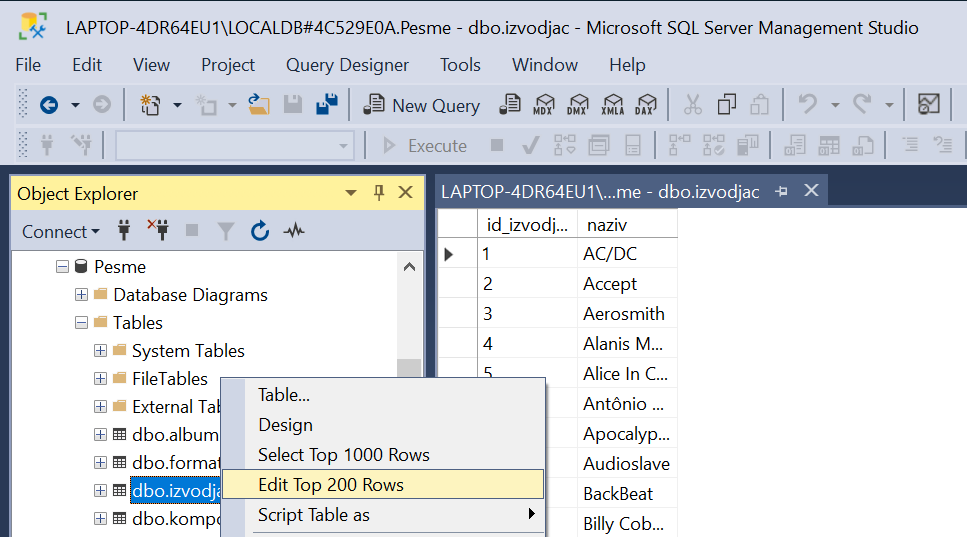Click the Undo arrow icon

pyautogui.click(x=807, y=105)
